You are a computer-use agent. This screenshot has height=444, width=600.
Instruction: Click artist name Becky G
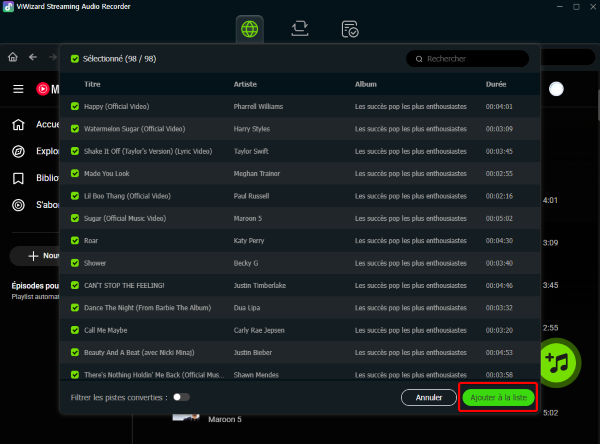246,263
